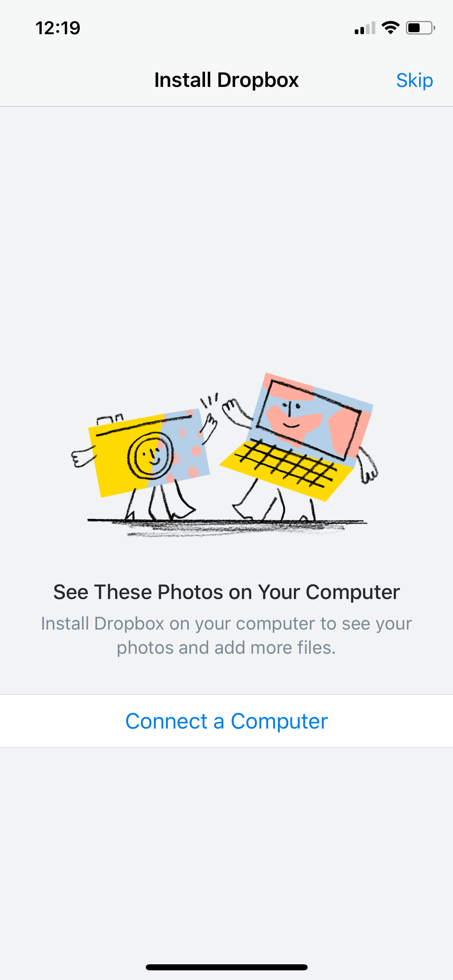Image resolution: width=453 pixels, height=980 pixels.
Task: Tap the Wi-Fi status icon
Action: [390, 28]
